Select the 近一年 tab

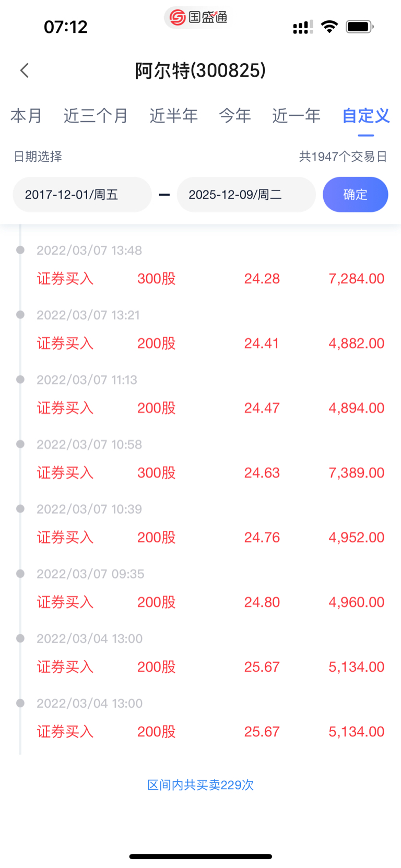297,115
